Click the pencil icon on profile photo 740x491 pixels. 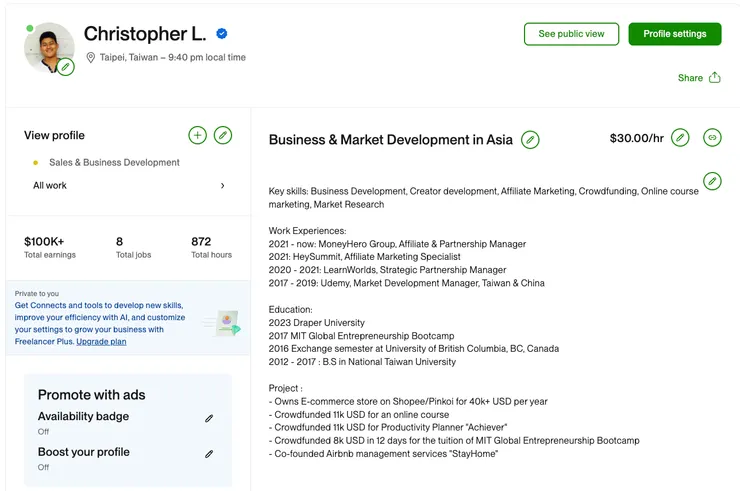[66, 67]
